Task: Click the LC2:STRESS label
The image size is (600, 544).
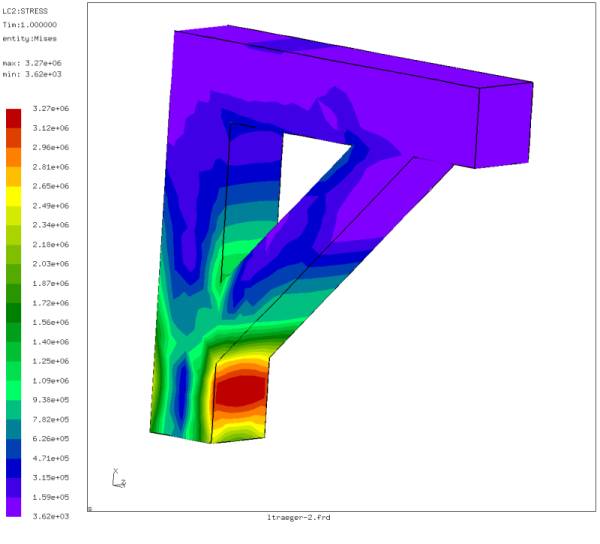Action: 27,11
